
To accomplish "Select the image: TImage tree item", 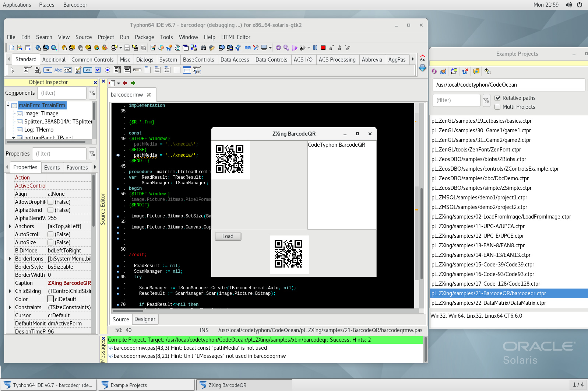I will point(41,114).
